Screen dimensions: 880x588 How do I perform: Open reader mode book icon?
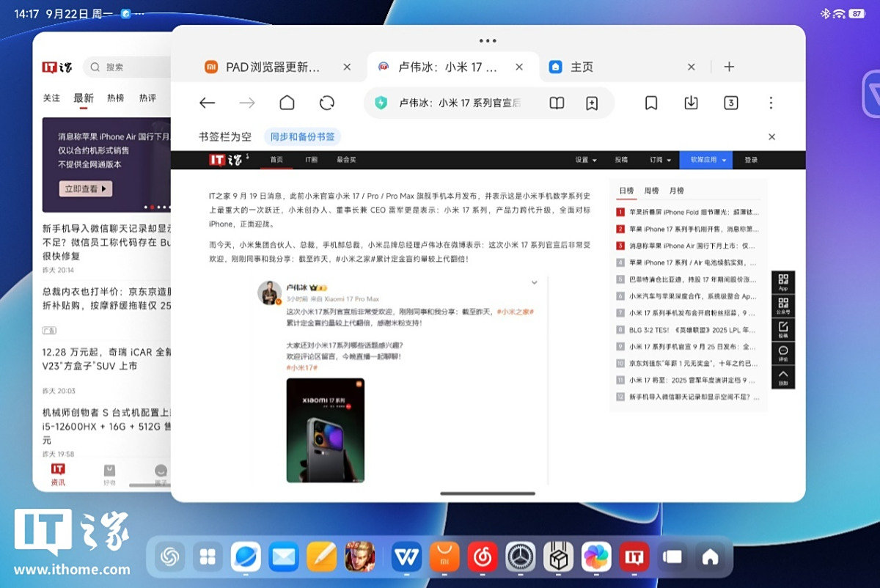(557, 103)
